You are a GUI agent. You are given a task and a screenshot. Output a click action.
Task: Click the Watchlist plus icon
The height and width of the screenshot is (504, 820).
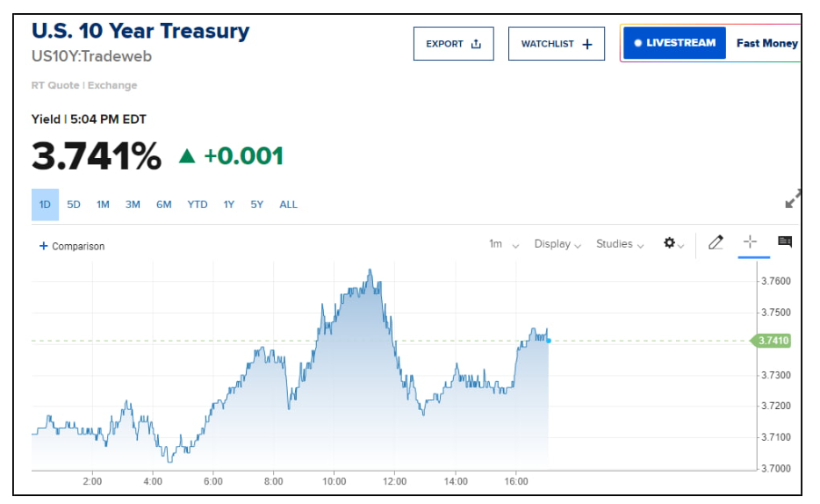[x=587, y=44]
